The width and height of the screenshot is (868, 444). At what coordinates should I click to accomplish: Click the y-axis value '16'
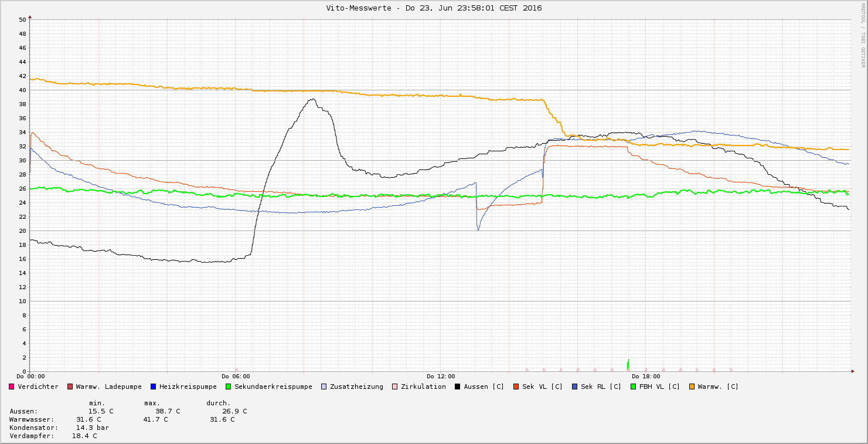click(x=22, y=259)
